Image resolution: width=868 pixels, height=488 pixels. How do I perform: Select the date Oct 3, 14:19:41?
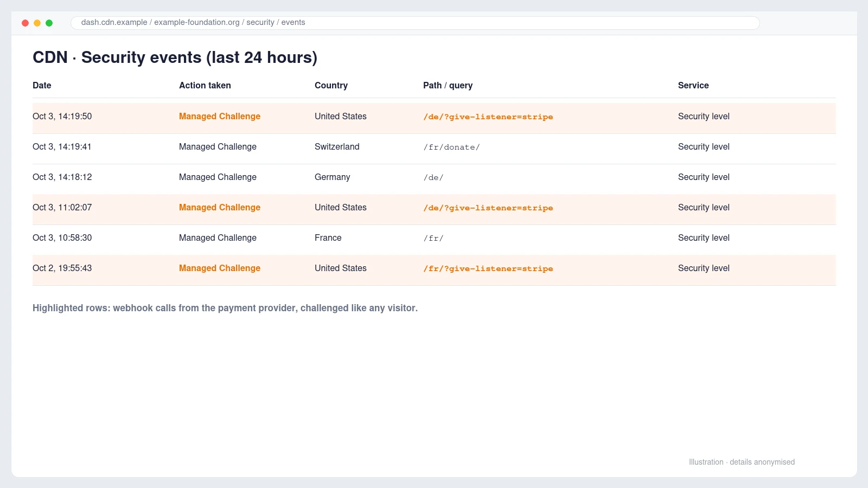point(62,146)
